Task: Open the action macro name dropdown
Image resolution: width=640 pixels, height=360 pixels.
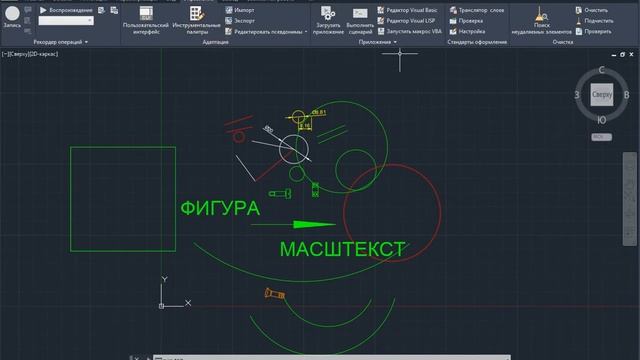Action: click(66, 20)
